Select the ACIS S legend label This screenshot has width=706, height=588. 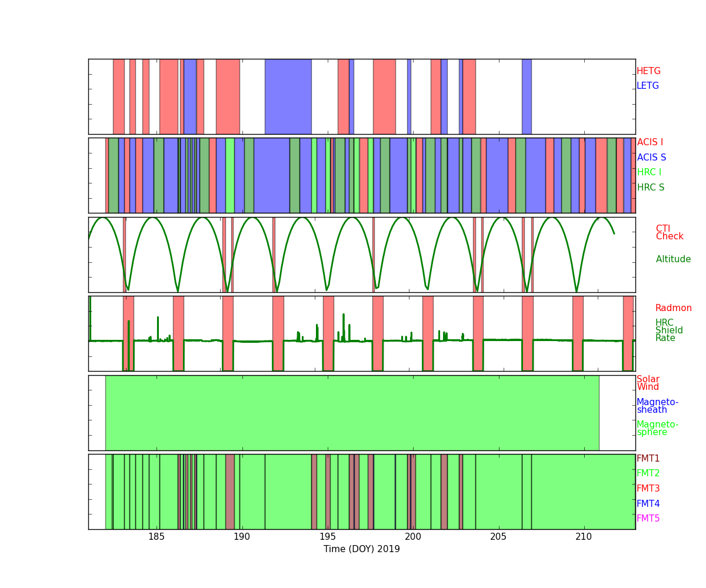click(651, 158)
